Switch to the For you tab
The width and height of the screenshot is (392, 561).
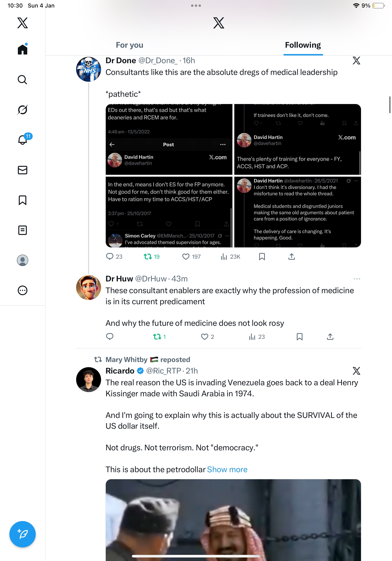tap(129, 45)
